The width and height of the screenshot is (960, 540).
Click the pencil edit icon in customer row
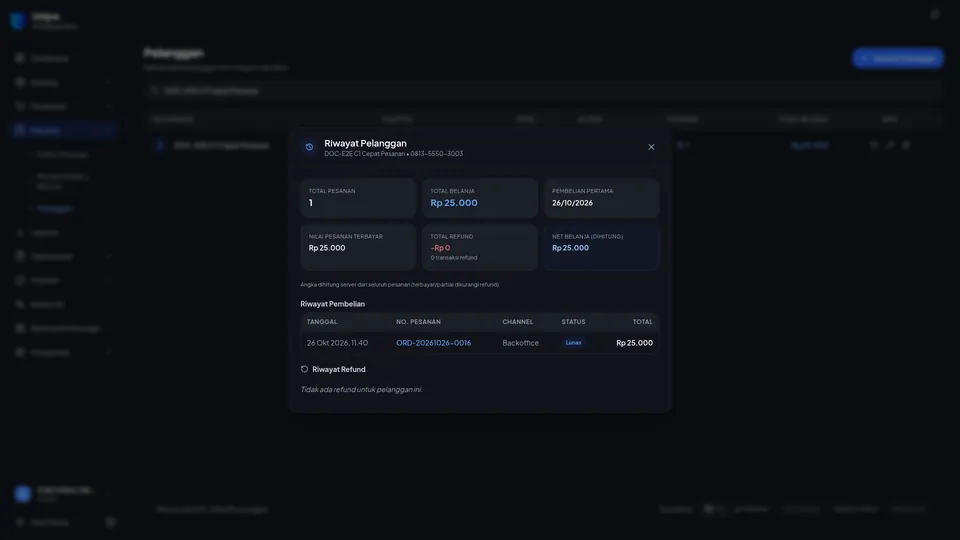point(890,145)
